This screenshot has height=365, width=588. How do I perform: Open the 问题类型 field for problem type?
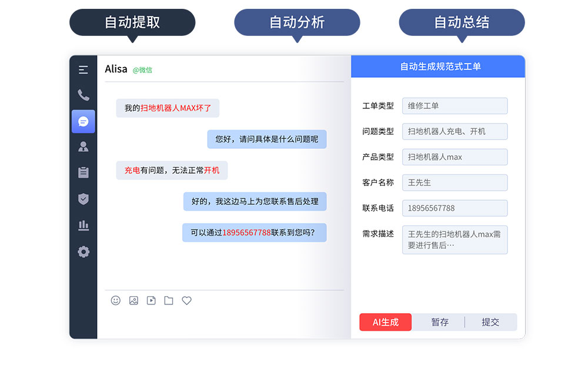(455, 131)
